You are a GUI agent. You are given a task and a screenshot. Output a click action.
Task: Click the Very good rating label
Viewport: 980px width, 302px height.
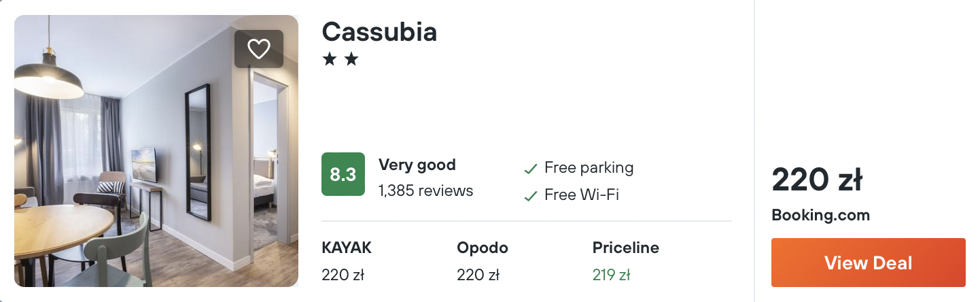click(417, 165)
